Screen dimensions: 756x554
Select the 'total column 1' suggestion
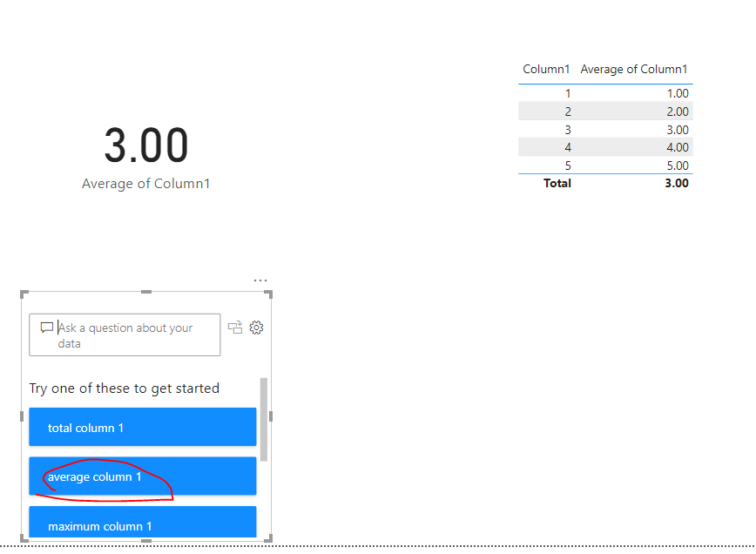pyautogui.click(x=143, y=427)
